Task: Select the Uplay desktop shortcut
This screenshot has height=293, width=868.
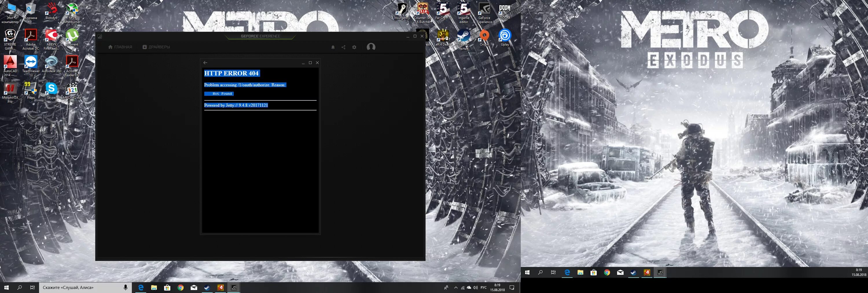Action: coord(505,38)
